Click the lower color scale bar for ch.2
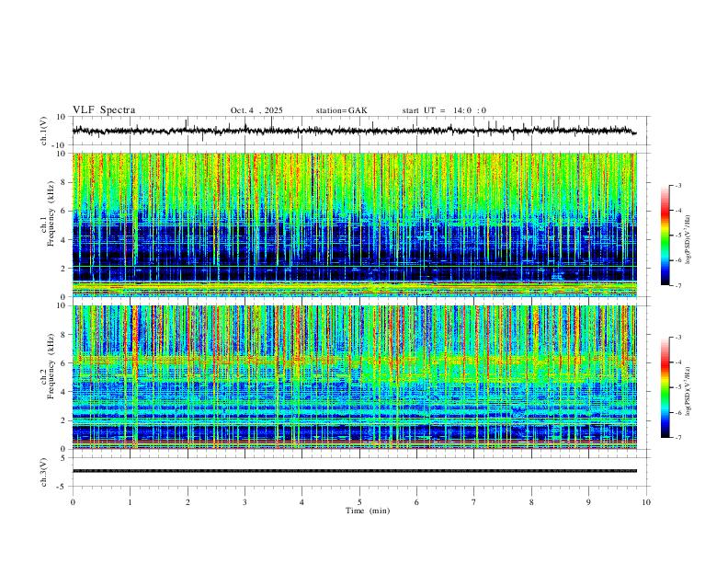Viewport: 728px width, 563px height. (665, 387)
